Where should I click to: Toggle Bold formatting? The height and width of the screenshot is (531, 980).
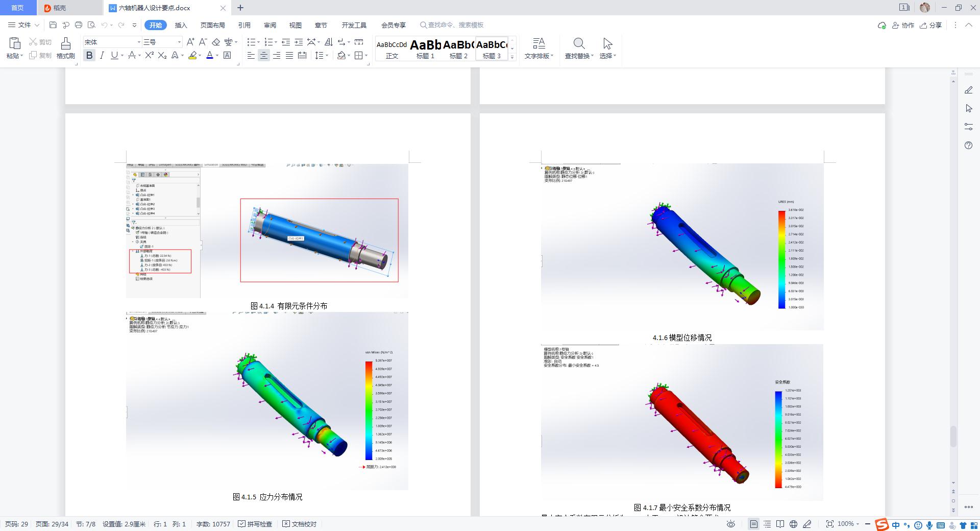pos(89,55)
